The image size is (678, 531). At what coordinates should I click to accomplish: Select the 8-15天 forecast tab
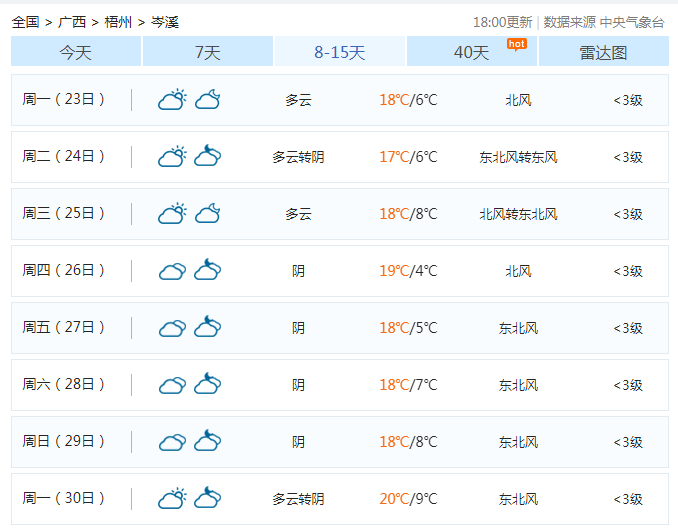tap(339, 52)
